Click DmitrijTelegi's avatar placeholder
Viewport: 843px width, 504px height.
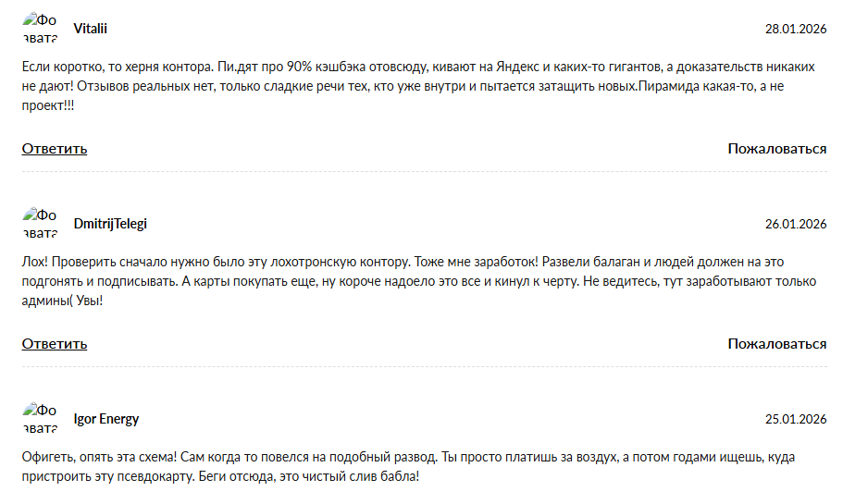[40, 223]
